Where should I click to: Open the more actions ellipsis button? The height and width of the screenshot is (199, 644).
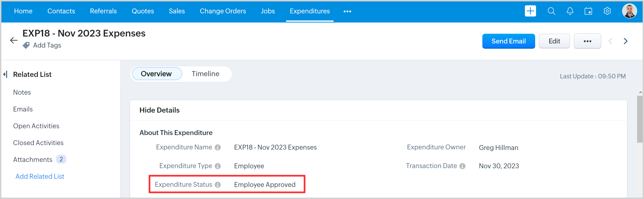tap(587, 41)
